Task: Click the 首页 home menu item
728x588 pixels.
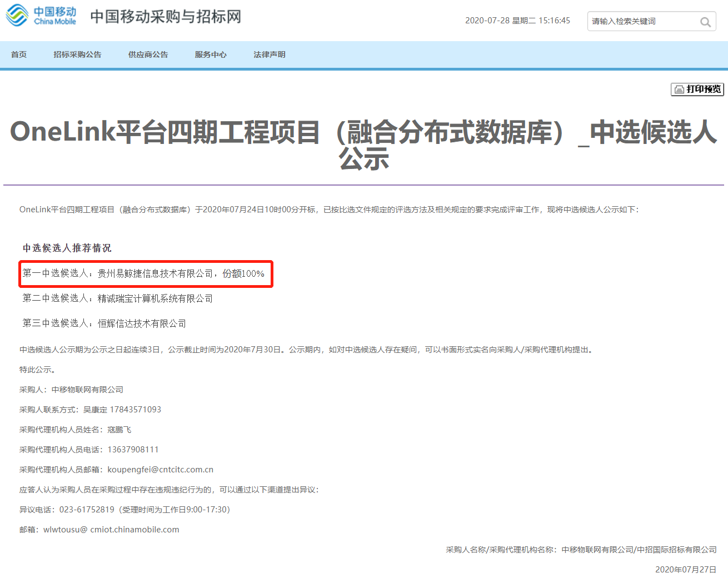Action: (19, 54)
